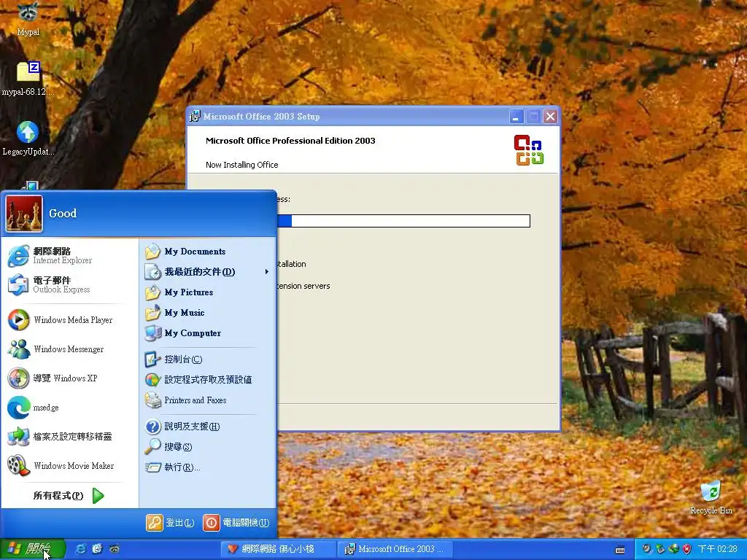The height and width of the screenshot is (560, 747).
Task: Click the 'Now Installing Office' text
Action: pos(242,165)
